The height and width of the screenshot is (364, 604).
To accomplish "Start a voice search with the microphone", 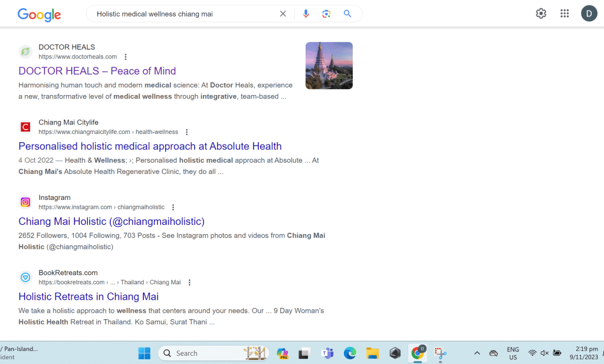I will pyautogui.click(x=306, y=14).
